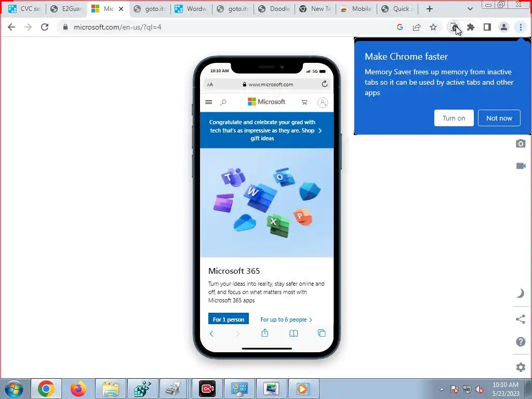
Task: Click the forward navigation arrow
Action: click(28, 27)
